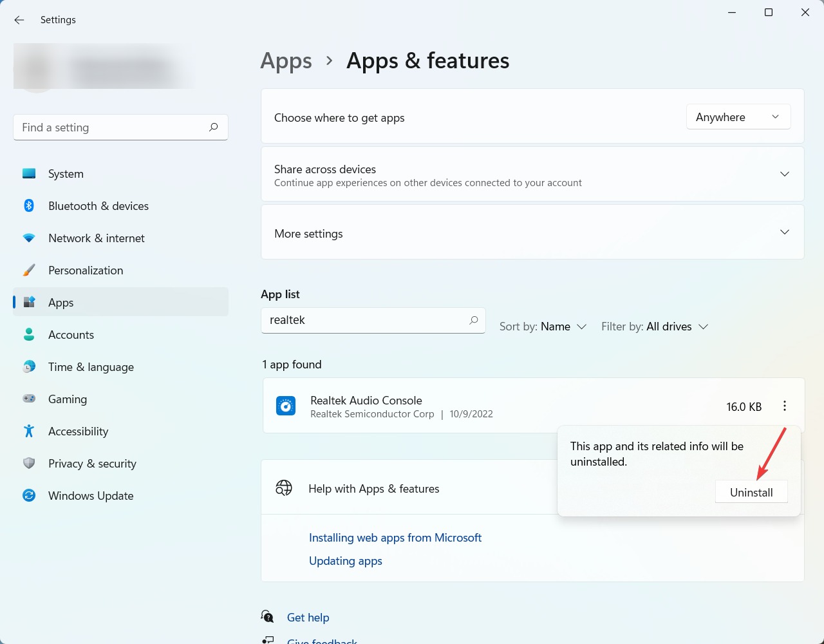Click the Help with Apps & features globe icon
This screenshot has height=644, width=824.
click(284, 488)
